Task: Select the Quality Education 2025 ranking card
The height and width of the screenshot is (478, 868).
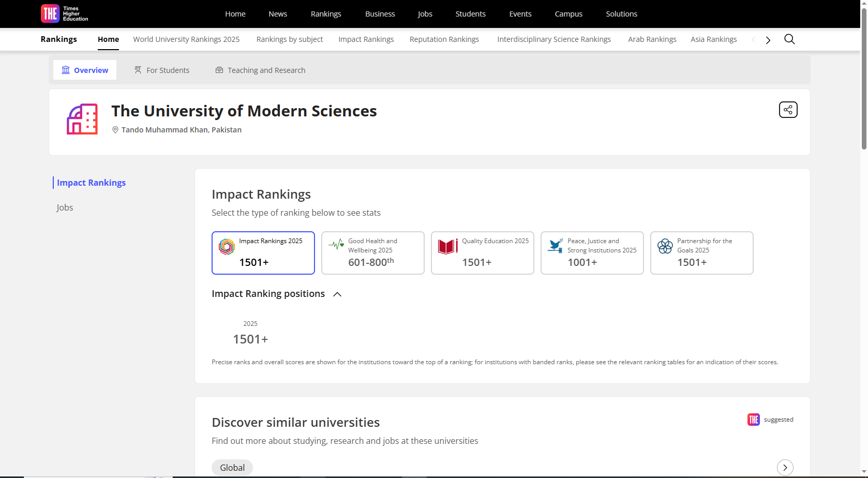Action: [x=482, y=253]
